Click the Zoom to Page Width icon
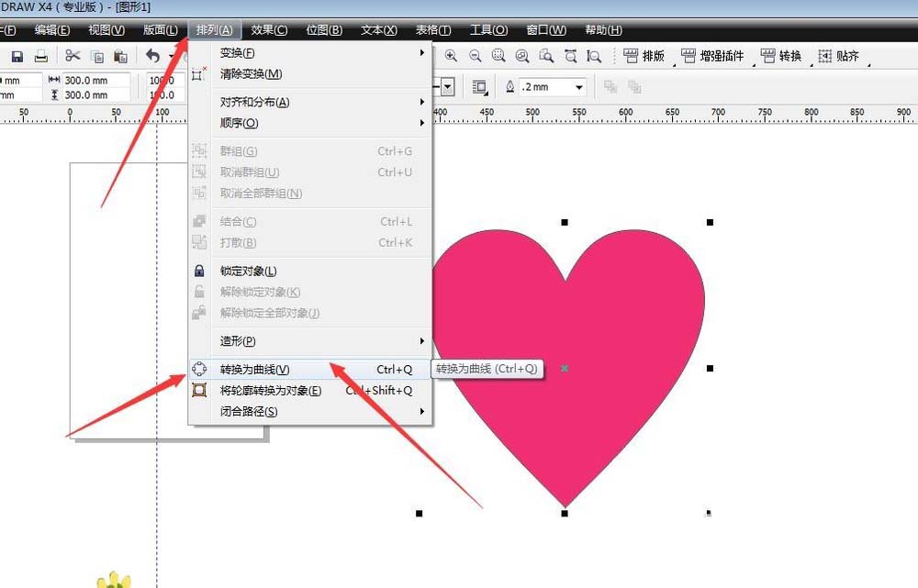918x588 pixels. pos(570,56)
